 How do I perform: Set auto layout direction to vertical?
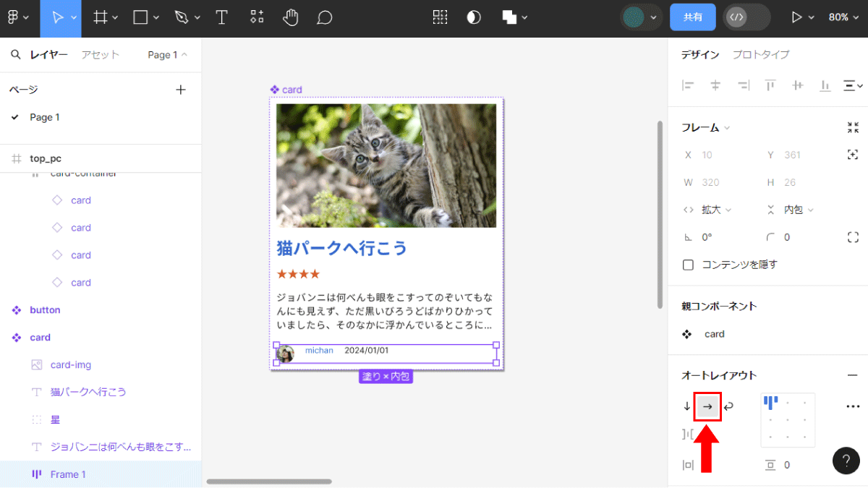687,406
